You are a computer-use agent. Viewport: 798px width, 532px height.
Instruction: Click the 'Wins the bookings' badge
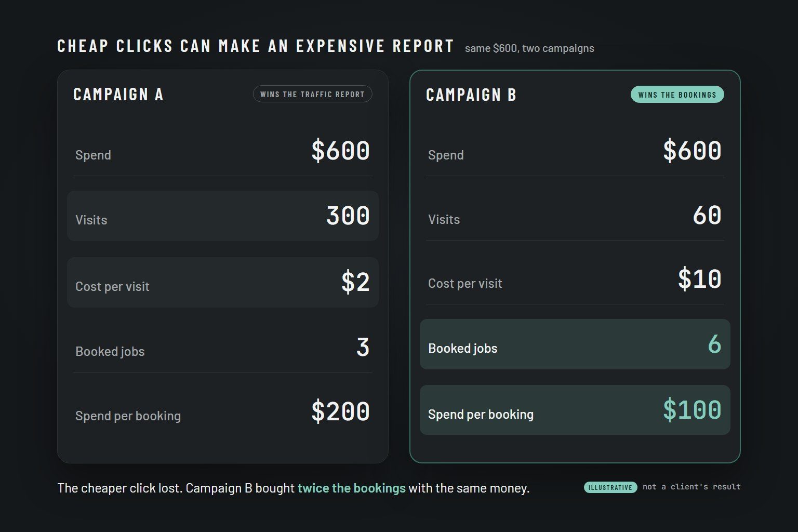677,95
